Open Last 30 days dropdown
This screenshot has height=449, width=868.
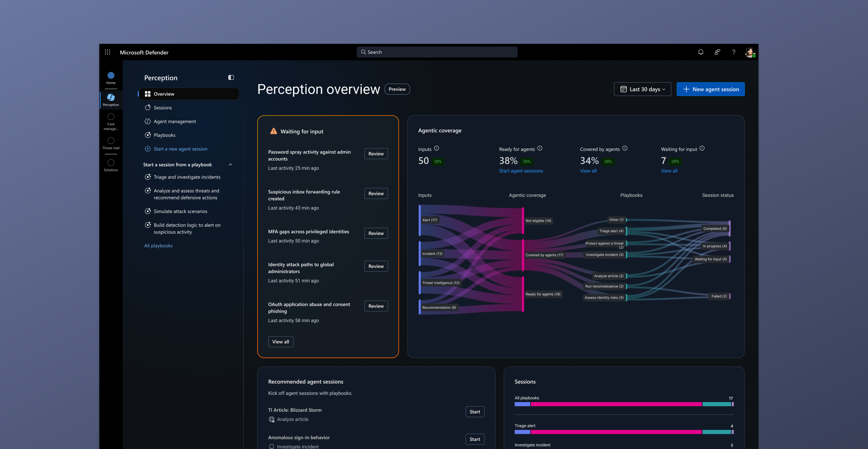click(642, 89)
